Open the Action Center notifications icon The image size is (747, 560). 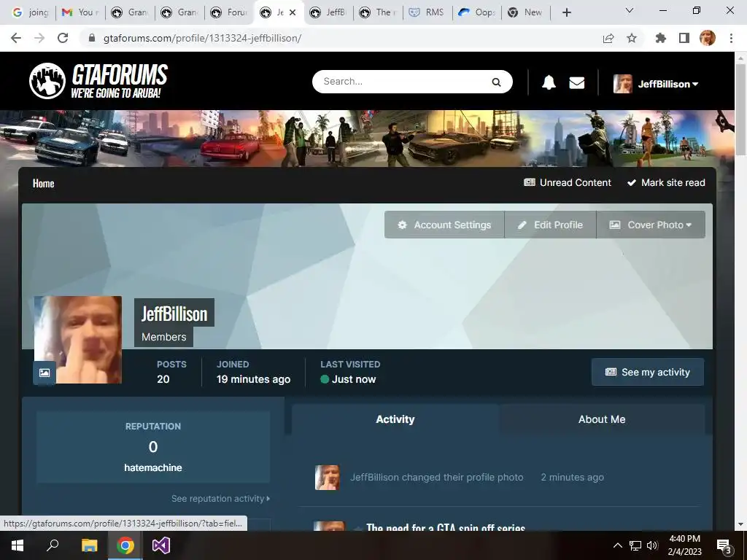tap(724, 546)
